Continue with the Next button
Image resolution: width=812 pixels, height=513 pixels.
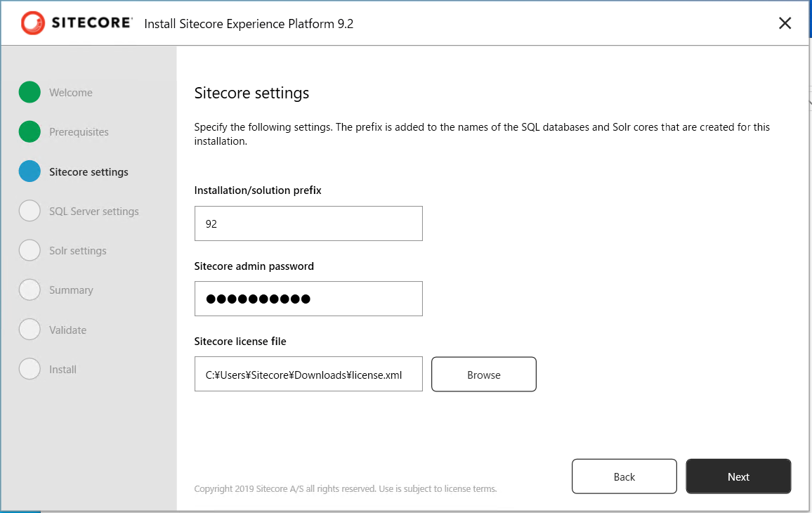click(738, 476)
